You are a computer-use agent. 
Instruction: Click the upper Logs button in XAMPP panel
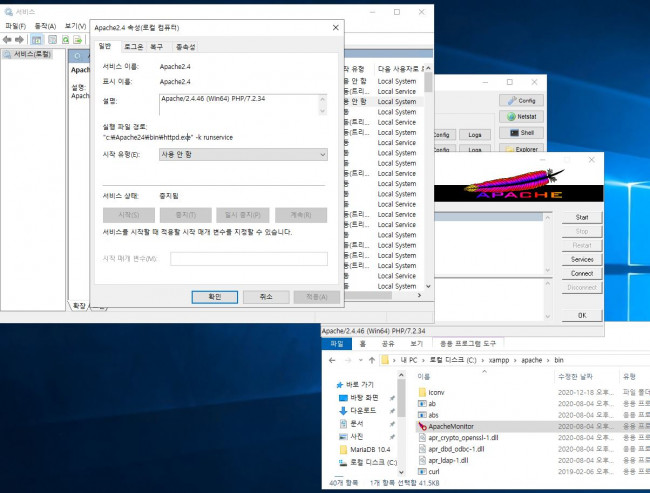pos(475,135)
